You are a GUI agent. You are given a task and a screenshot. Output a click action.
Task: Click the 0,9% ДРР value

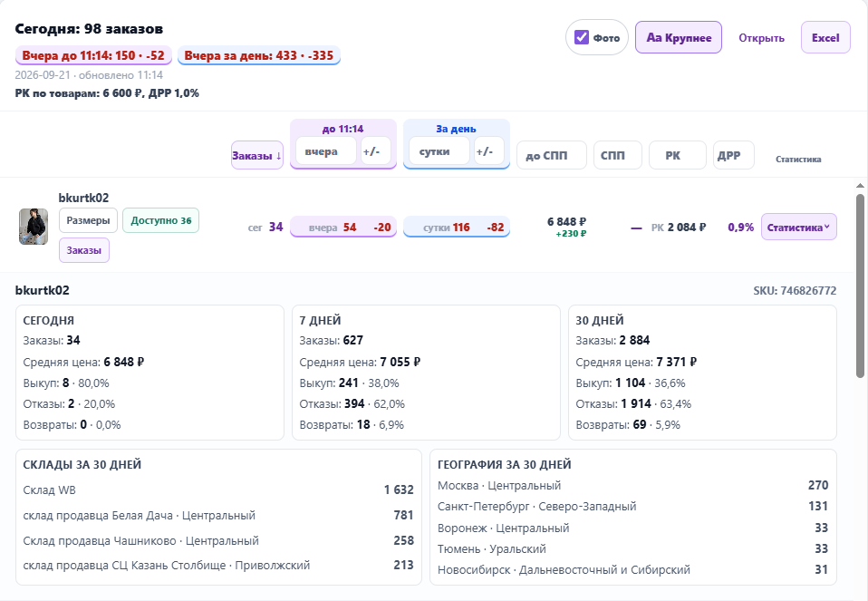pyautogui.click(x=740, y=228)
